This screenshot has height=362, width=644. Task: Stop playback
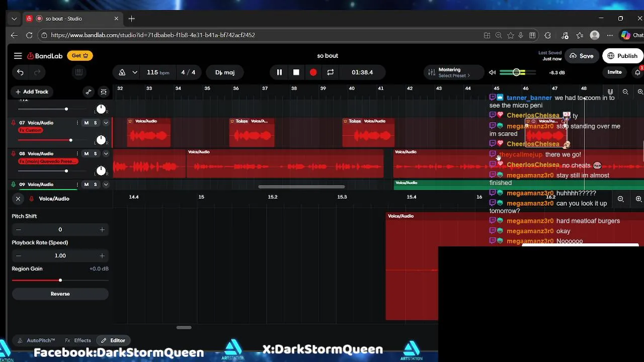pyautogui.click(x=296, y=72)
